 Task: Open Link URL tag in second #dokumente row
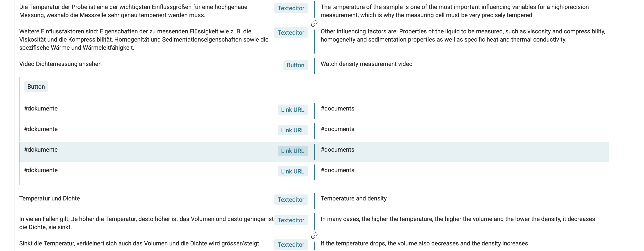click(x=292, y=130)
